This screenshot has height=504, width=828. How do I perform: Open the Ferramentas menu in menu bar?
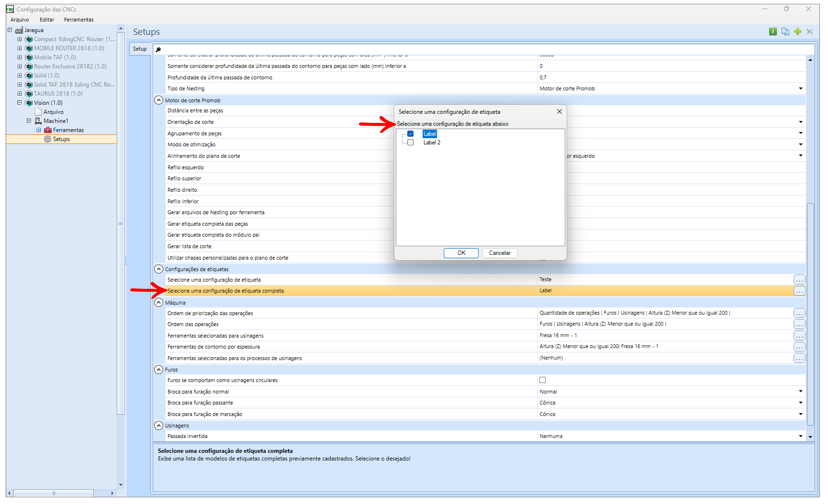(79, 20)
